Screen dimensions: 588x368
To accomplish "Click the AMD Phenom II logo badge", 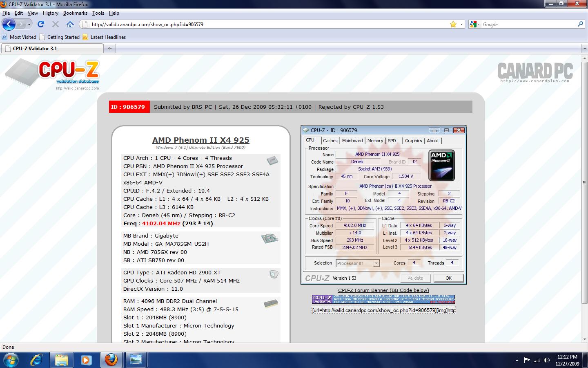I will coord(442,165).
